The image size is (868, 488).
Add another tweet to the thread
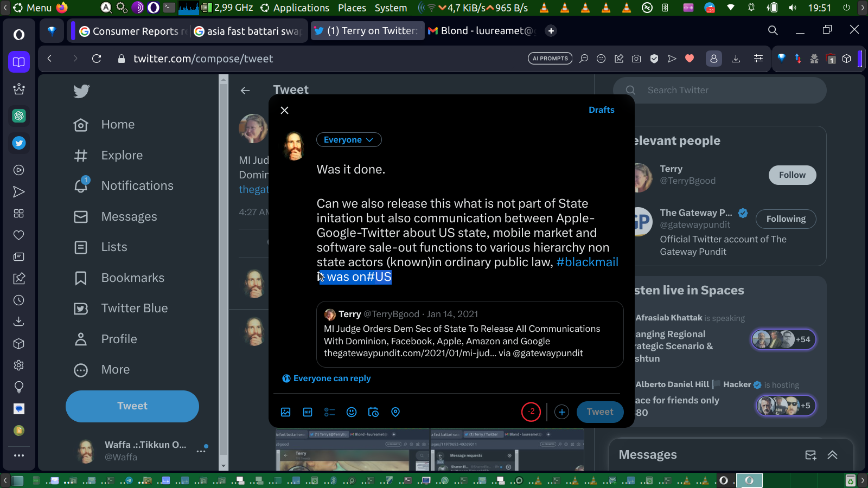(x=562, y=412)
